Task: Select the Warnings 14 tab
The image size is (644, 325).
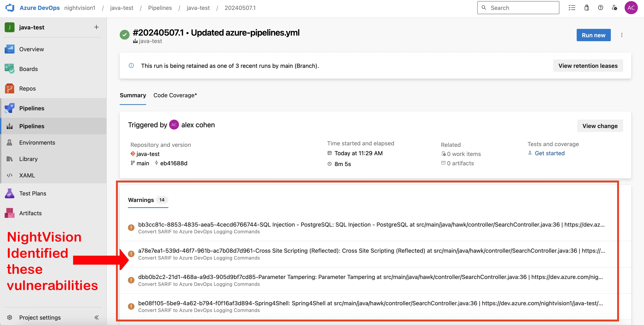Action: click(148, 200)
